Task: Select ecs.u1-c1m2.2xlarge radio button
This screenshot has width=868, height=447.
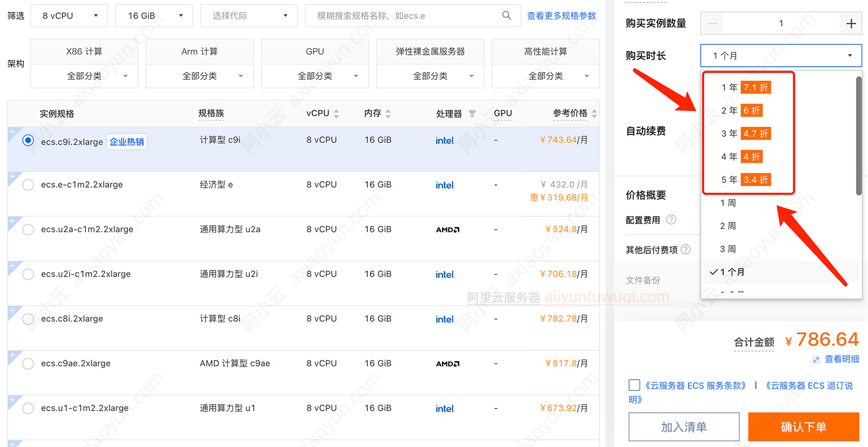Action: 28,408
